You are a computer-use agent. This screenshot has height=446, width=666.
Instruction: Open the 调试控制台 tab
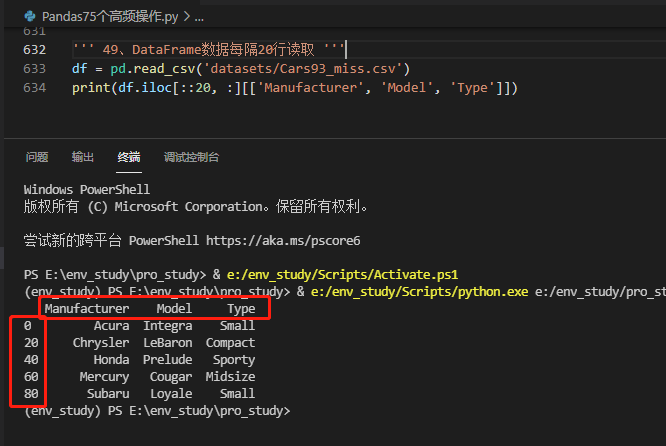[192, 157]
